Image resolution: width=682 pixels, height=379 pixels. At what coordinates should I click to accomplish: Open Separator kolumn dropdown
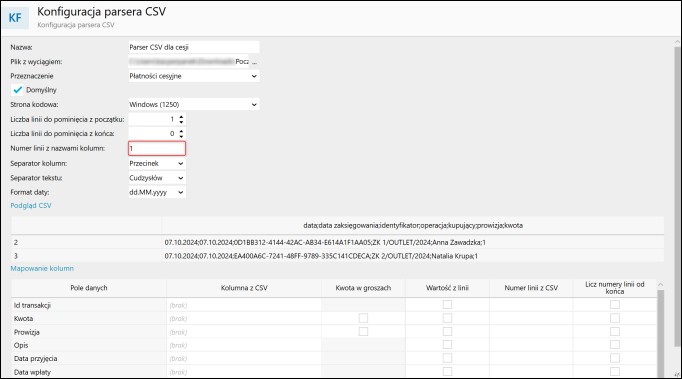tap(157, 164)
